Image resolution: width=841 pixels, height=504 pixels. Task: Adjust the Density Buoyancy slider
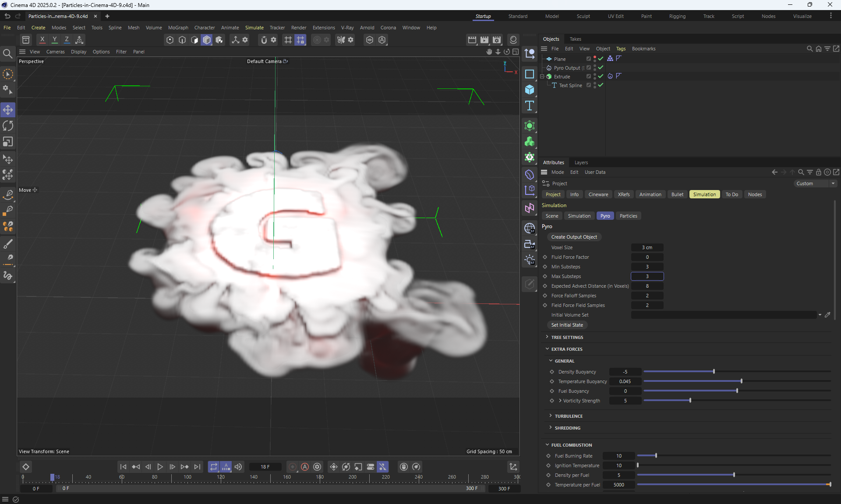(x=714, y=372)
